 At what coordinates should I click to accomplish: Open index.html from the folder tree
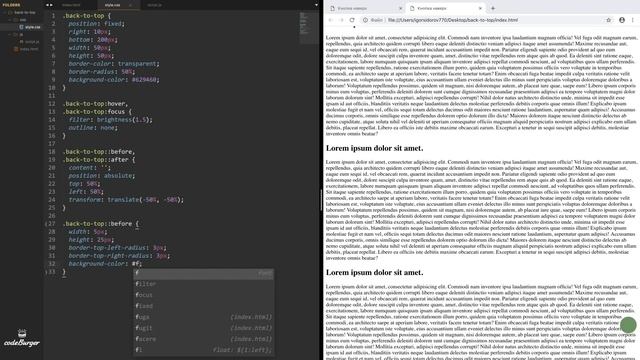[29, 49]
